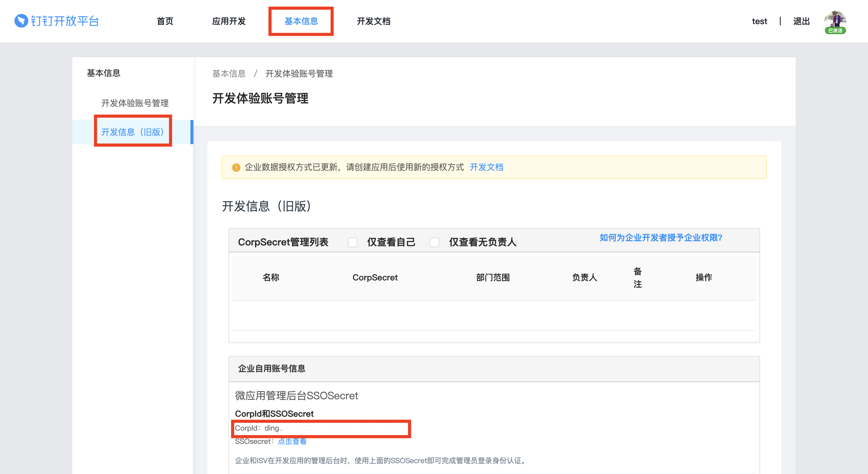Screen dimensions: 868x474
Task: Click the 开发体验账号管理 breadcrumb item
Action: click(299, 74)
